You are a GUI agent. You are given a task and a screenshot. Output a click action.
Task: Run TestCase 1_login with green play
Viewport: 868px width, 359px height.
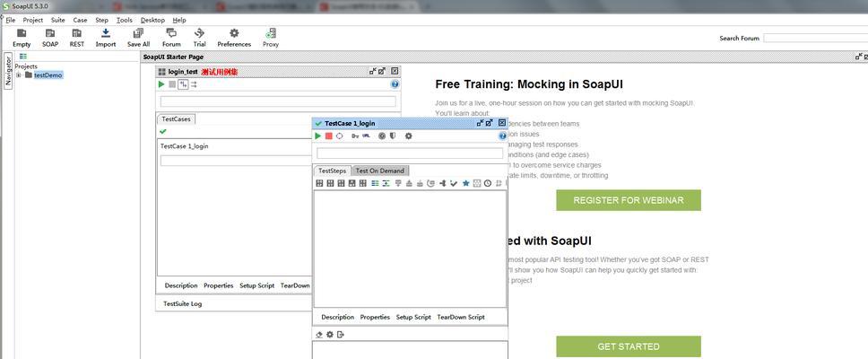317,136
